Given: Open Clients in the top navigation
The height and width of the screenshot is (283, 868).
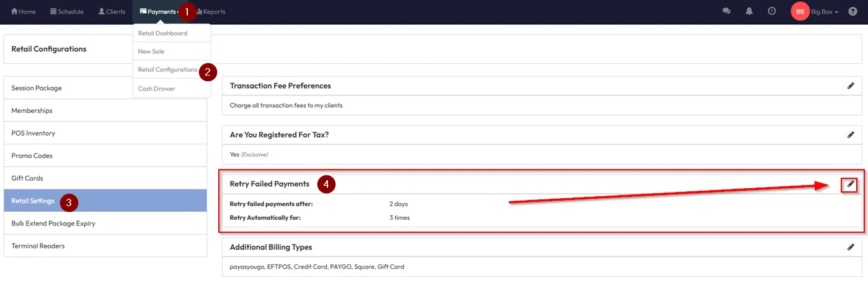Looking at the screenshot, I should coord(112,12).
